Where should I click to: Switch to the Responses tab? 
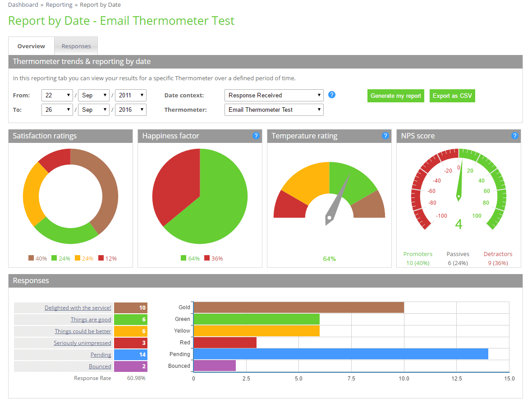pos(76,46)
